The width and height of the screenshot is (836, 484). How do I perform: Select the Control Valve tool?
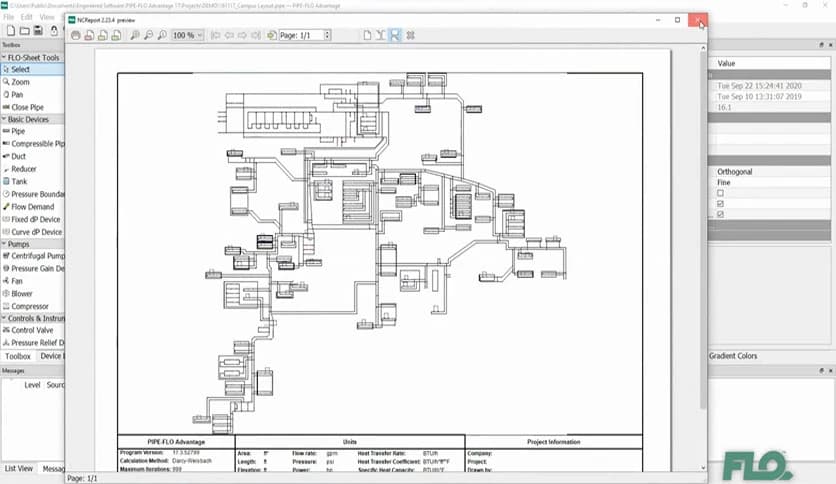click(32, 330)
